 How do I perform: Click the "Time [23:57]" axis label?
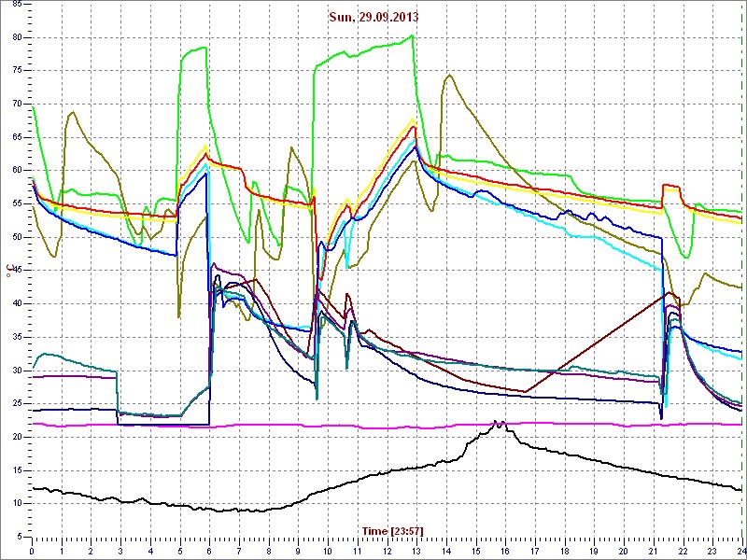coord(392,530)
